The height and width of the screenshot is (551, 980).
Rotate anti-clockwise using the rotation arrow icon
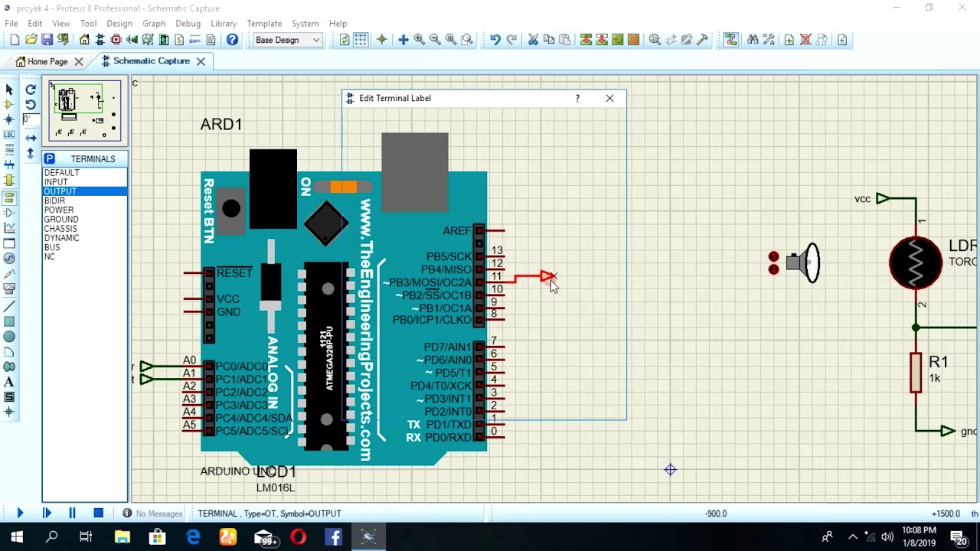[31, 105]
